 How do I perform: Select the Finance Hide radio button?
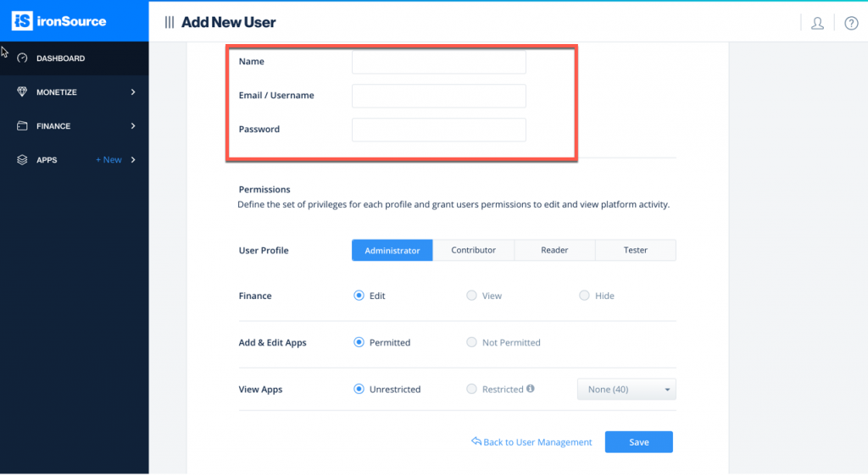coord(584,296)
